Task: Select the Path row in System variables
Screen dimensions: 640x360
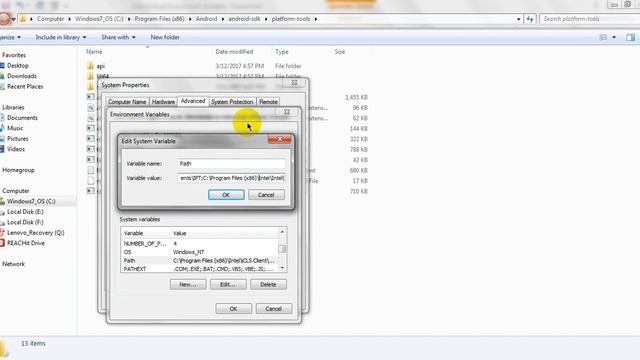Action: (200, 260)
